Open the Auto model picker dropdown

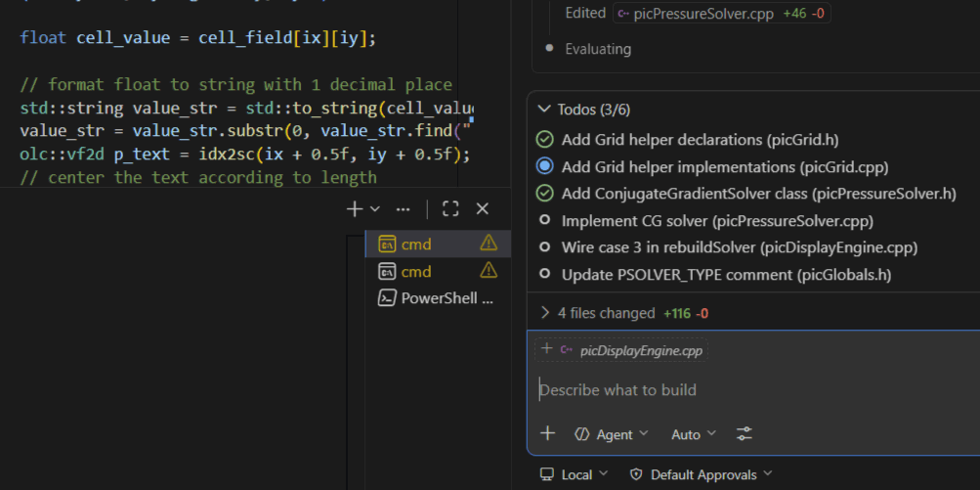[x=693, y=434]
